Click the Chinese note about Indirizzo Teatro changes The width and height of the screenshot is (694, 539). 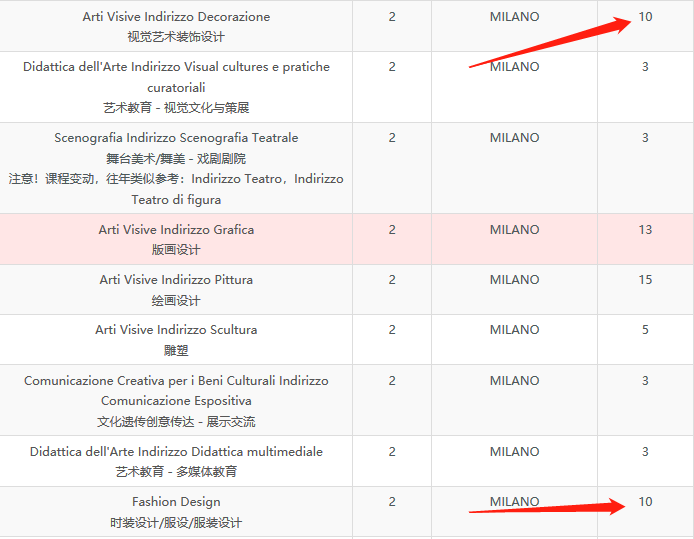click(176, 189)
